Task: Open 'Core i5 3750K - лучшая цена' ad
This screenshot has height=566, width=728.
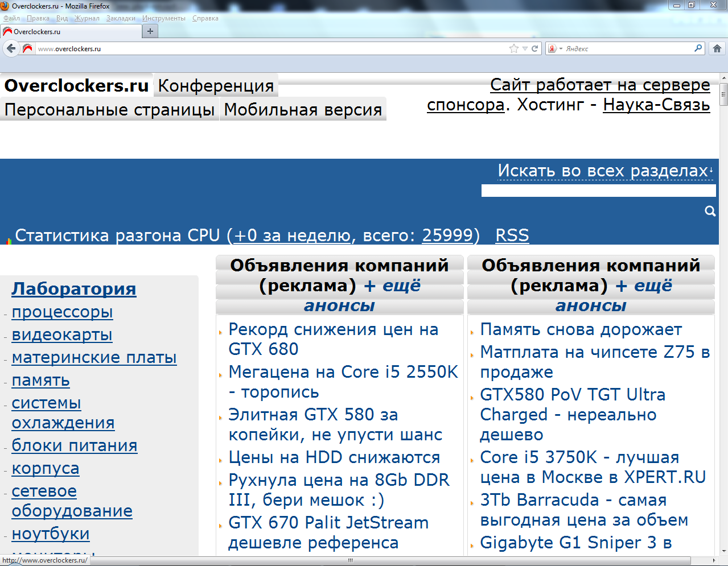Action: 593,467
